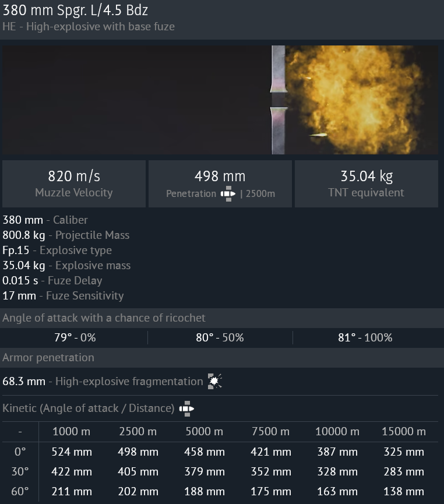Select the 820 m/s Muzzle Velocity box
The width and height of the screenshot is (444, 504).
pos(73,184)
